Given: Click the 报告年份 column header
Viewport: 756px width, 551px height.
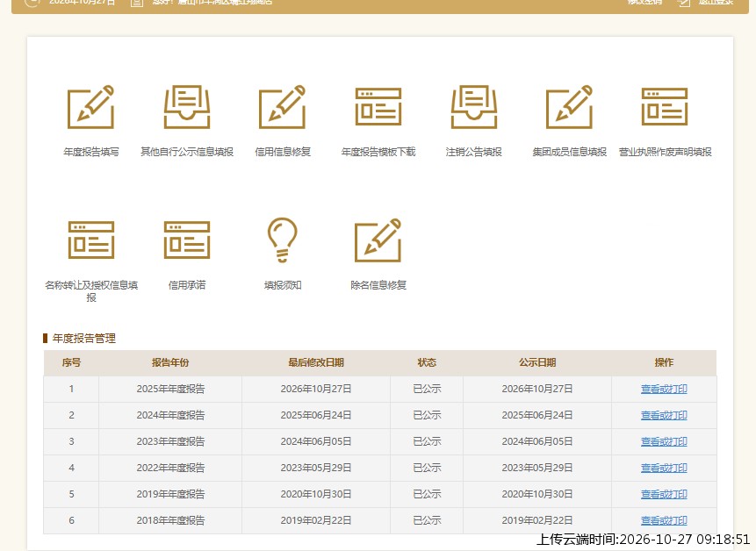Looking at the screenshot, I should click(170, 362).
